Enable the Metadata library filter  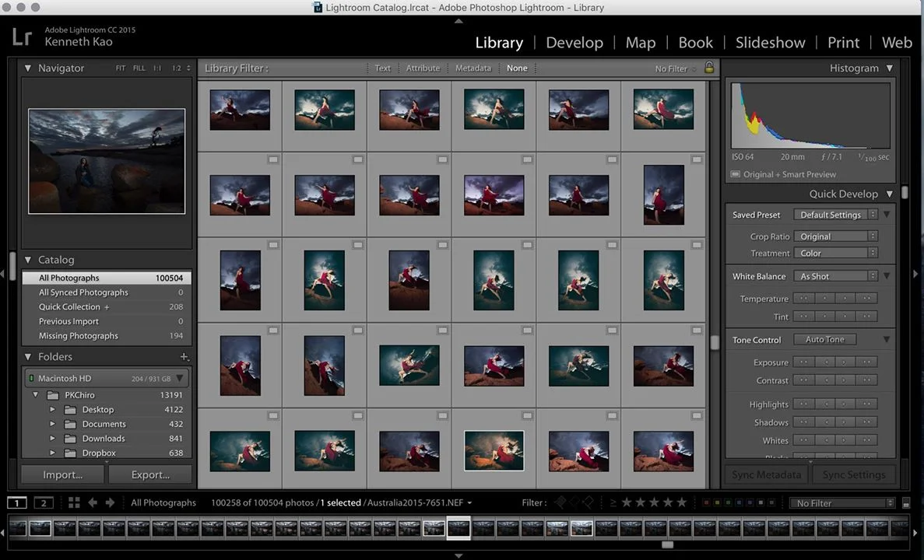pos(473,68)
